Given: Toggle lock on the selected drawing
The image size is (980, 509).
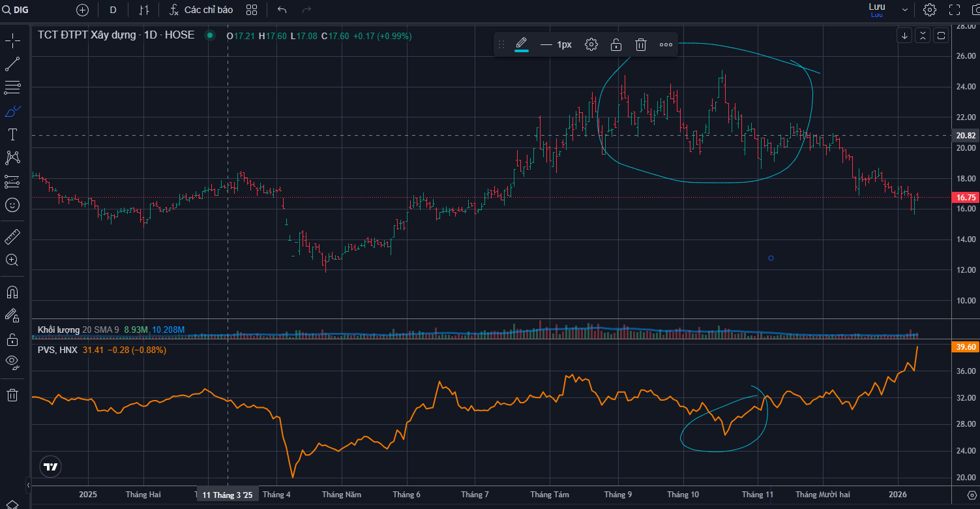Looking at the screenshot, I should [x=616, y=44].
